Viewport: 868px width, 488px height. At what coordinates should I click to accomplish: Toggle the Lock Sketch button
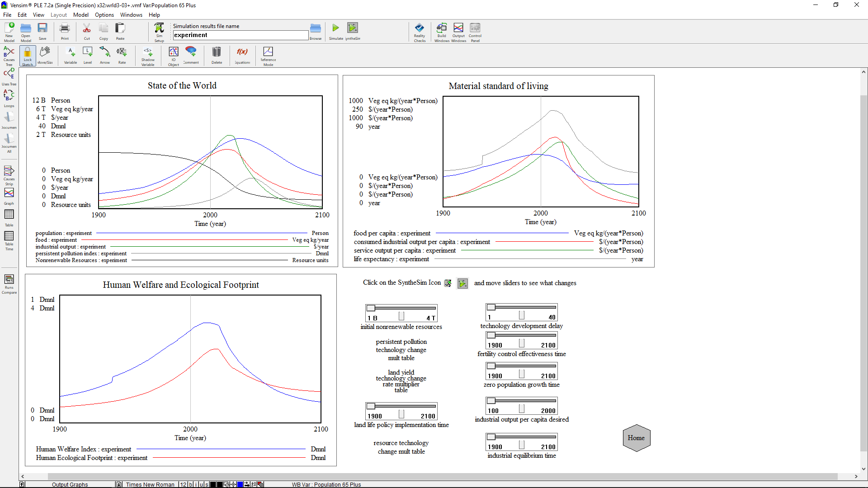[28, 56]
